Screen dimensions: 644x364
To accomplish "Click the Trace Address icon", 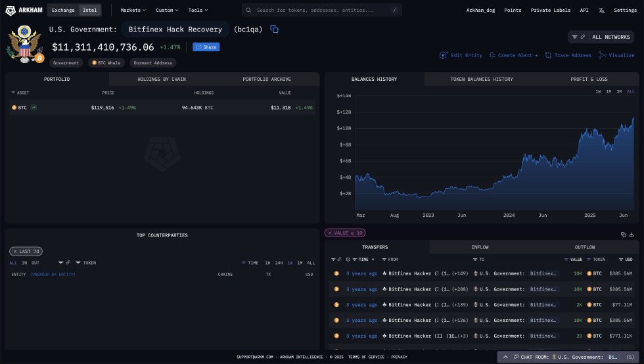I will (x=548, y=55).
